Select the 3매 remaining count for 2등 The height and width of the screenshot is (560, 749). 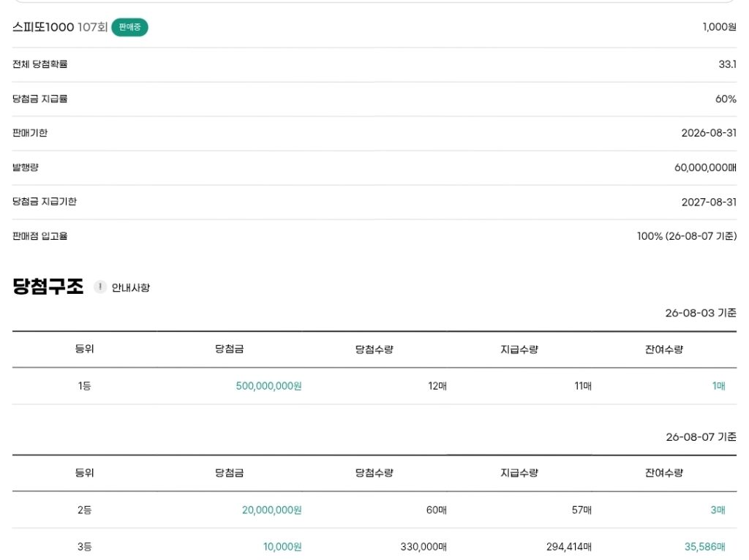click(x=718, y=510)
